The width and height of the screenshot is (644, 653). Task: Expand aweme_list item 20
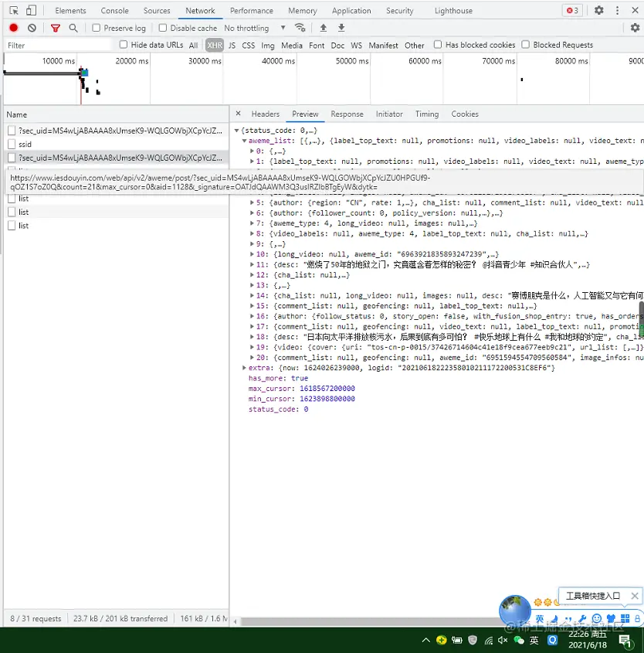coord(252,357)
